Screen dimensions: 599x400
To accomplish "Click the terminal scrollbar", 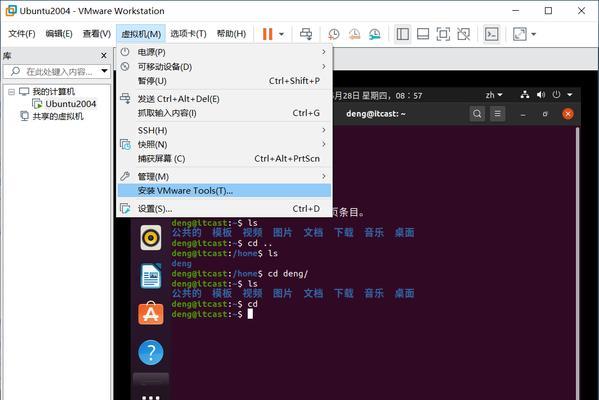I will [577, 264].
